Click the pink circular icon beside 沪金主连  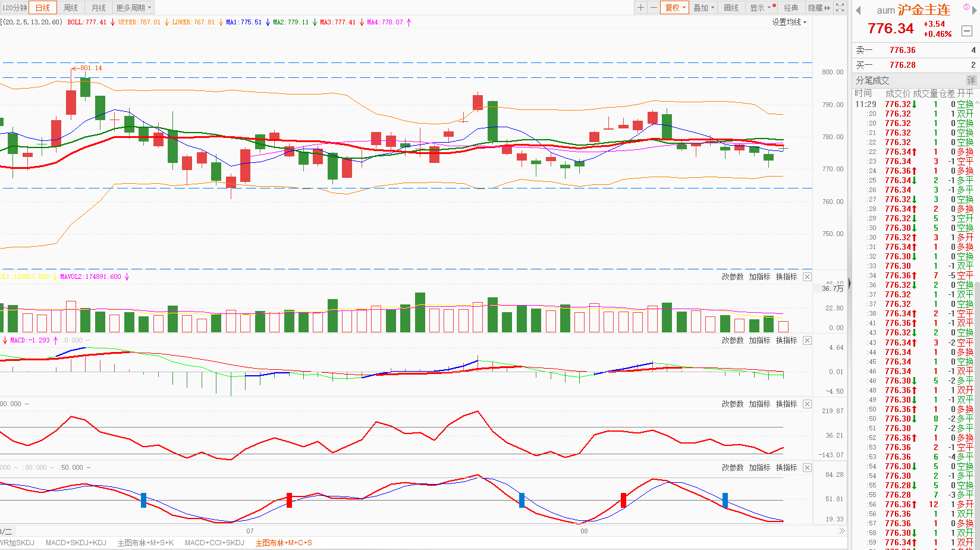tap(966, 7)
